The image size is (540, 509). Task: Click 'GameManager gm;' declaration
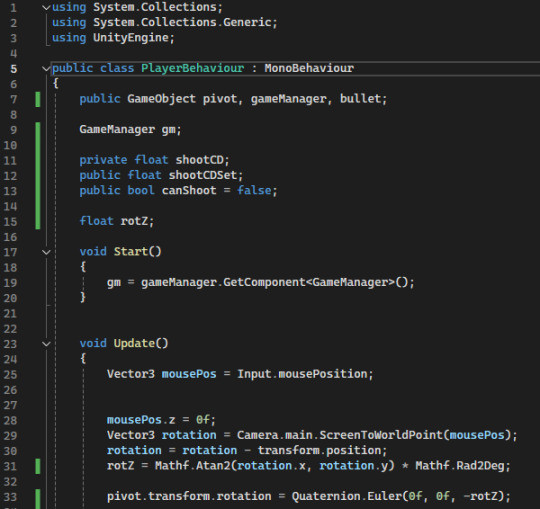[x=130, y=129]
